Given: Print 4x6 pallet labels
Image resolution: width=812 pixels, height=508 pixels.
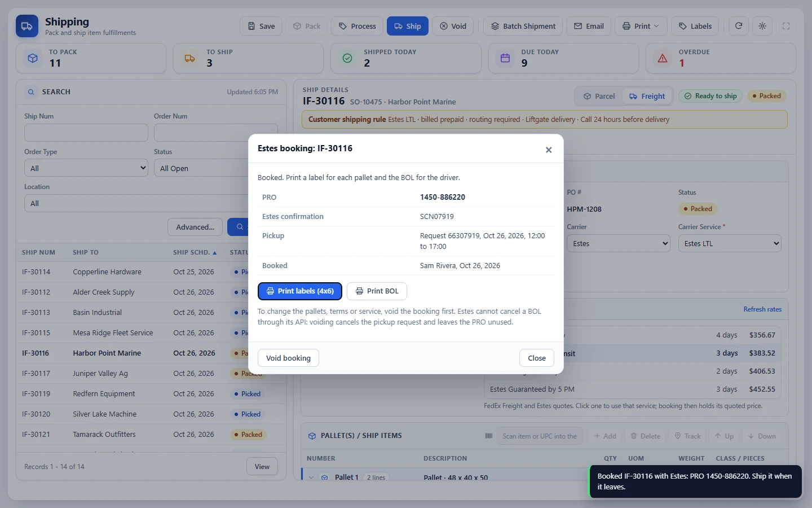Looking at the screenshot, I should pyautogui.click(x=300, y=291).
